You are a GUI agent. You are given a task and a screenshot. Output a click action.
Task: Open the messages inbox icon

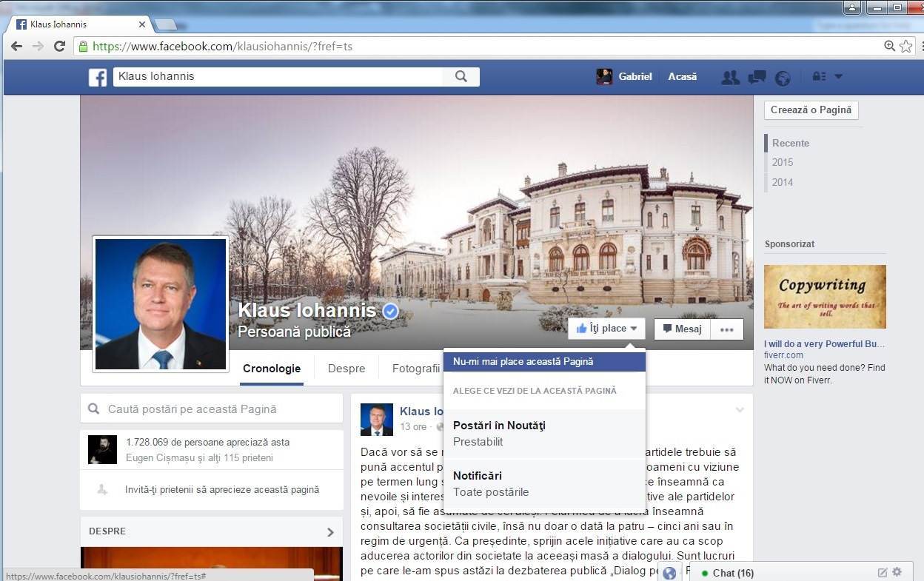757,77
